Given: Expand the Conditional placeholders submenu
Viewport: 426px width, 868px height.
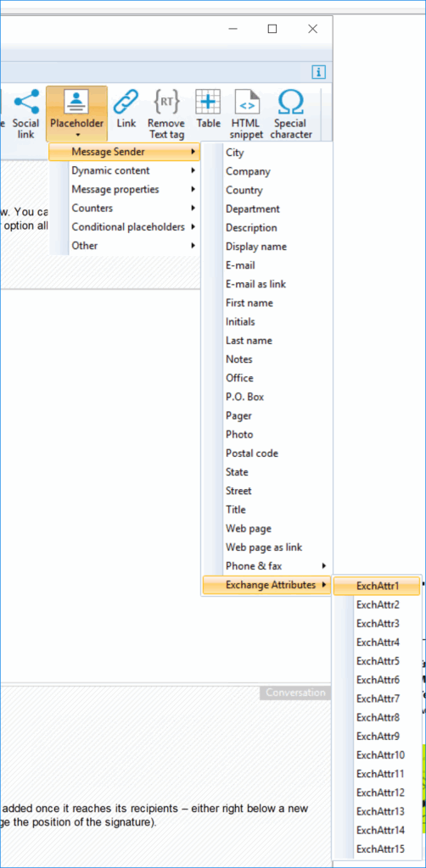Looking at the screenshot, I should 124,227.
